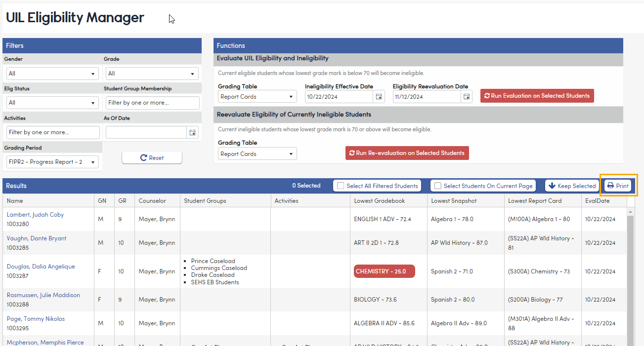This screenshot has width=644, height=346.
Task: Open student Vaughn, Dante Bryant
Action: pyautogui.click(x=37, y=238)
